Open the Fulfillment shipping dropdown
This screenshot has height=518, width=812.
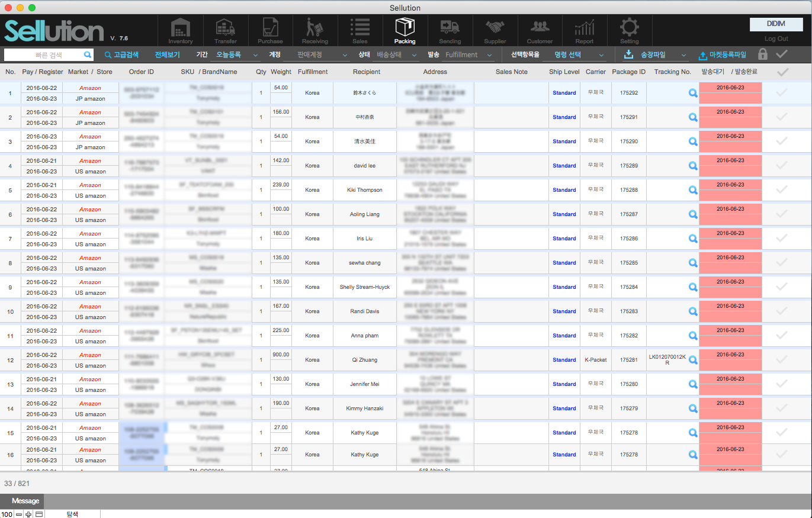point(468,55)
